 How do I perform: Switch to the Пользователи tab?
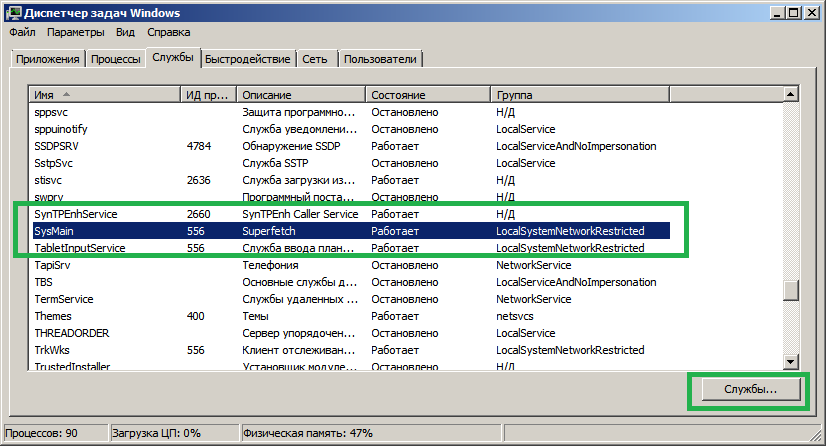380,59
